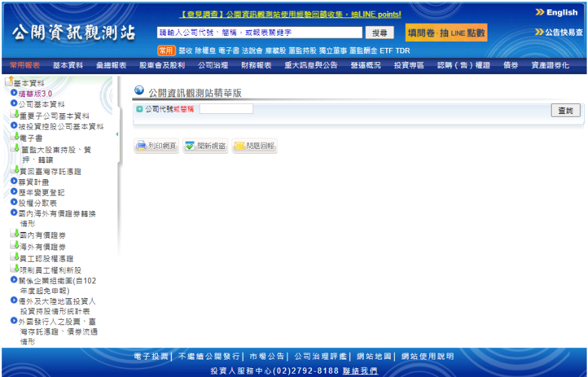Open 電子投票 footer link
Image resolution: width=588 pixels, height=377 pixels.
tap(151, 356)
